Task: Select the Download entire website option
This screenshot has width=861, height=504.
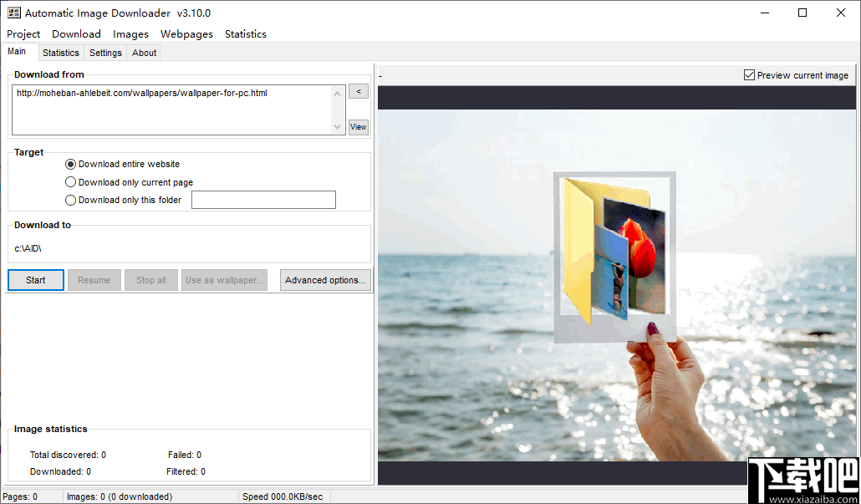Action: click(x=70, y=164)
